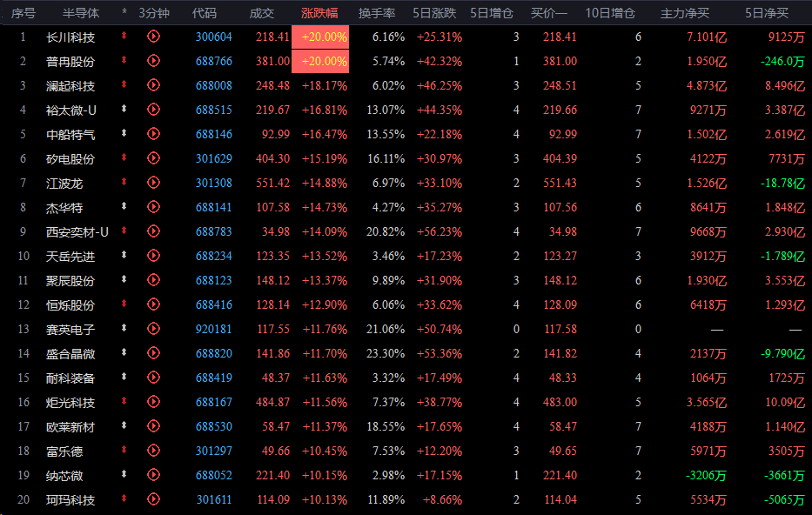Image resolution: width=812 pixels, height=515 pixels.
Task: Open the 3-minute play icon for 矽电股份
Action: coord(153,157)
